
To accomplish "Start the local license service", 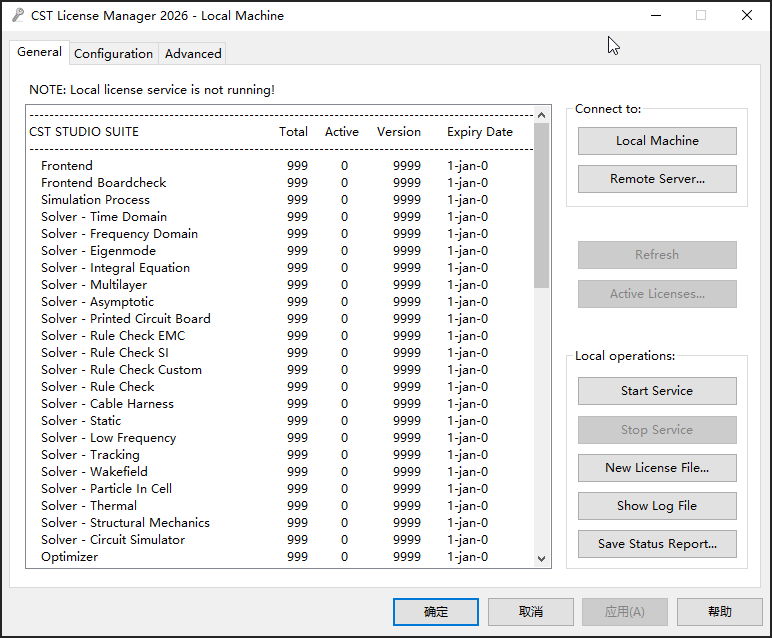I will point(657,391).
